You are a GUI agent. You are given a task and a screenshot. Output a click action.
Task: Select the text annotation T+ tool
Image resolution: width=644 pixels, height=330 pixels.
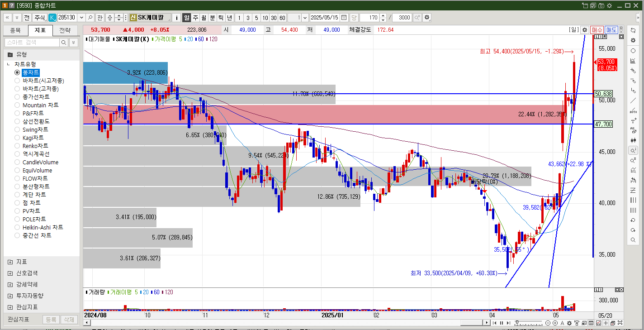[633, 121]
